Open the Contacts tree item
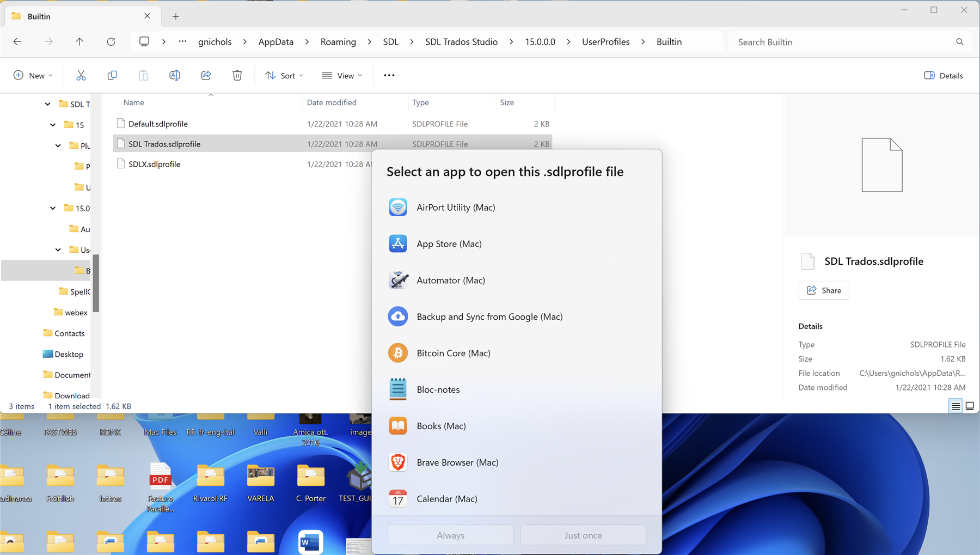 [x=64, y=333]
